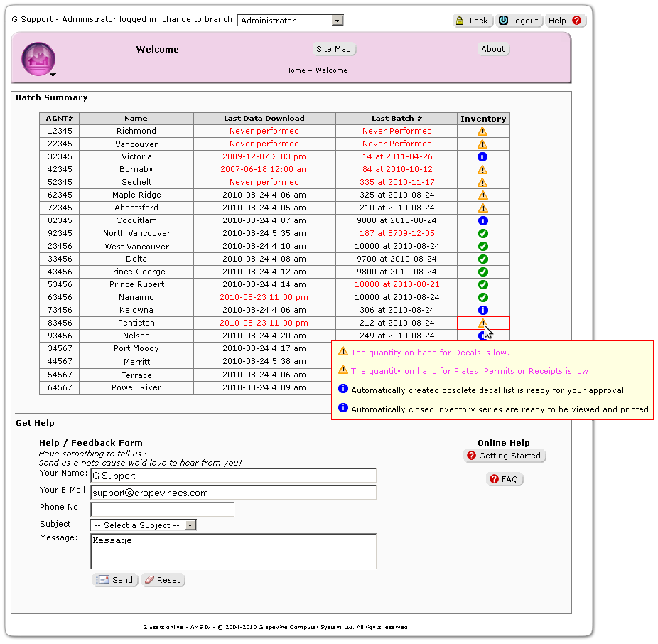Click the warning icon in Richmond row
The width and height of the screenshot is (658, 644).
click(x=482, y=132)
